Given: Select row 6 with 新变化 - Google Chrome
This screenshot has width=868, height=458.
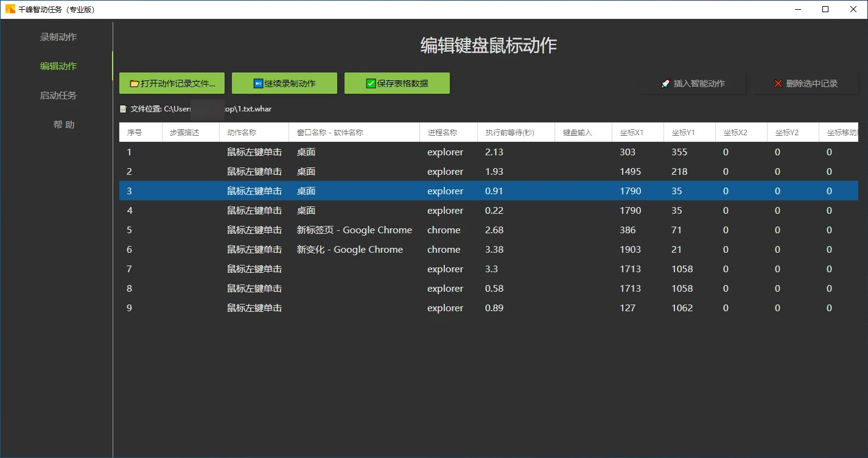Looking at the screenshot, I should pyautogui.click(x=350, y=250).
